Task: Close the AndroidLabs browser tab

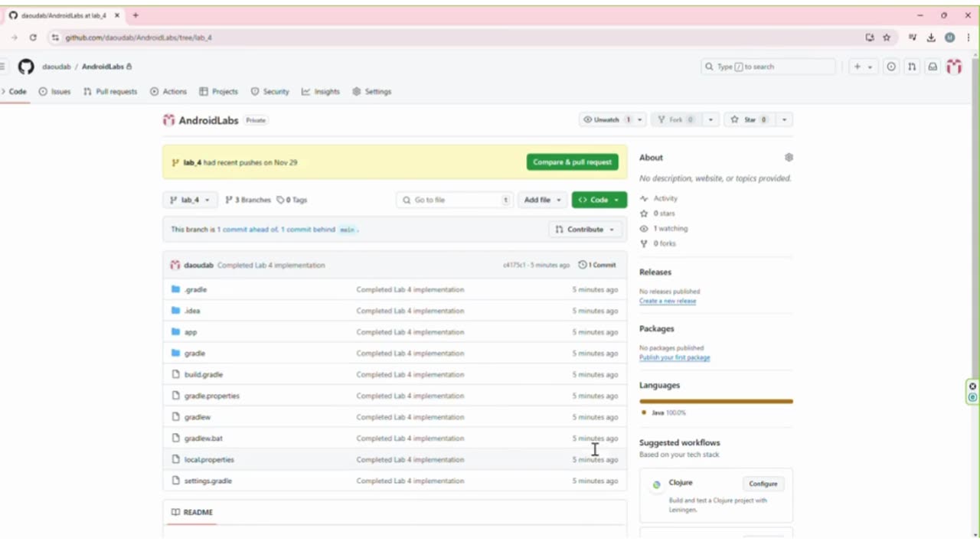Action: [117, 15]
